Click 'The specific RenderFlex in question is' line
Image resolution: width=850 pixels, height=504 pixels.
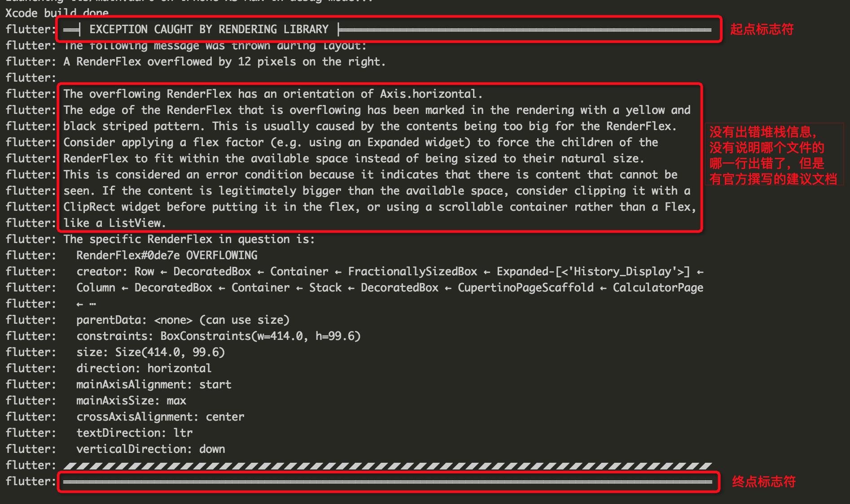point(189,239)
